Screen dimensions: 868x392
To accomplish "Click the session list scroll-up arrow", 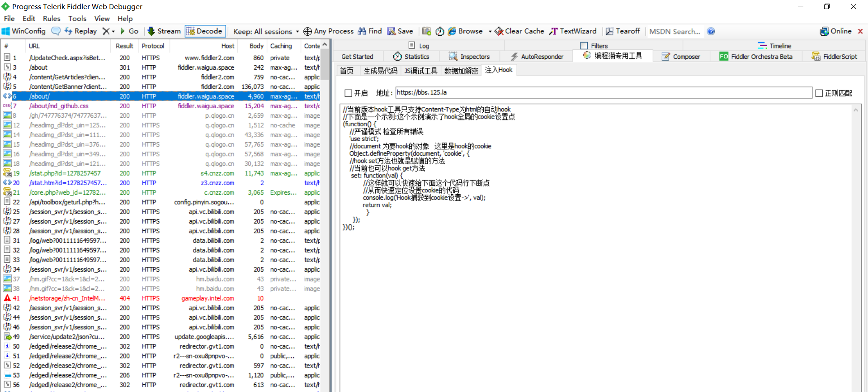I will tap(325, 44).
